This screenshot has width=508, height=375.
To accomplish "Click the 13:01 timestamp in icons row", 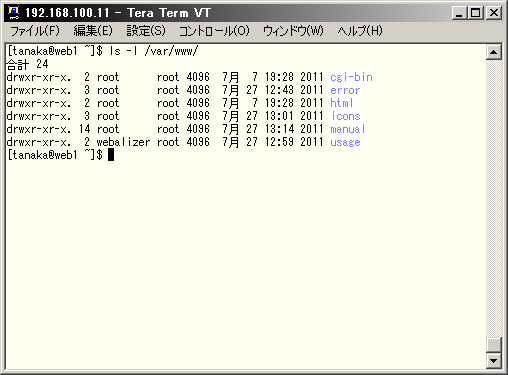I will pos(279,116).
